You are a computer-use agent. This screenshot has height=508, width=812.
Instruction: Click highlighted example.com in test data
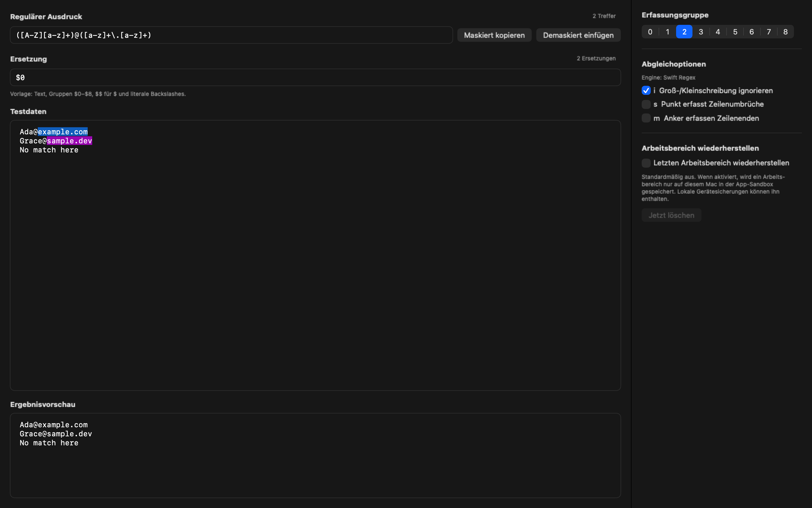(63, 132)
